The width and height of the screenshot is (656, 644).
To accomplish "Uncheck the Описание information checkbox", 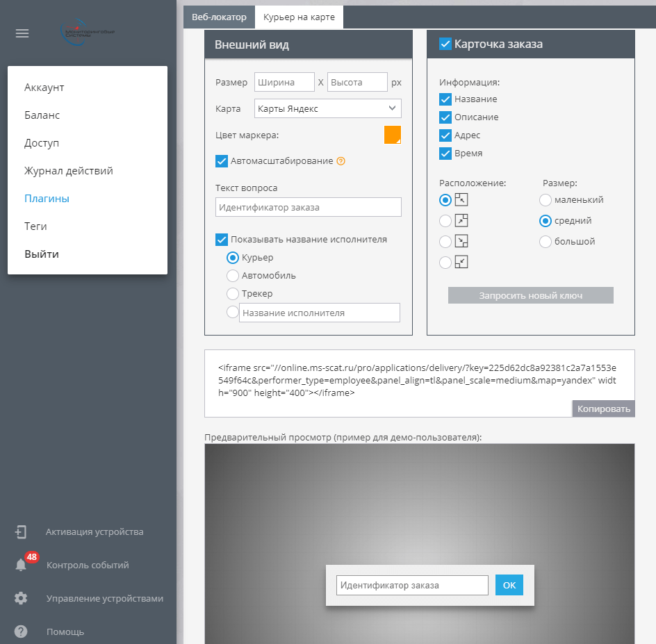I will tap(445, 117).
